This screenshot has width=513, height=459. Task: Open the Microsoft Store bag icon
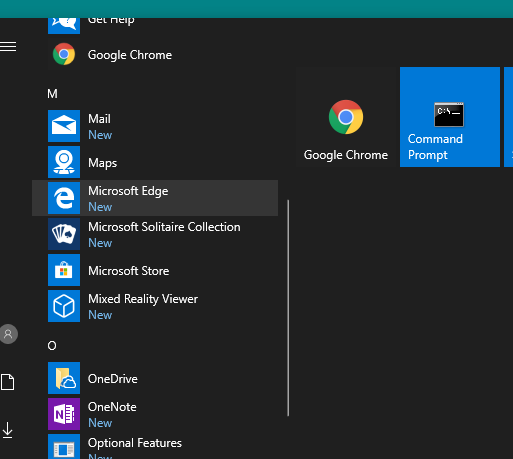64,270
